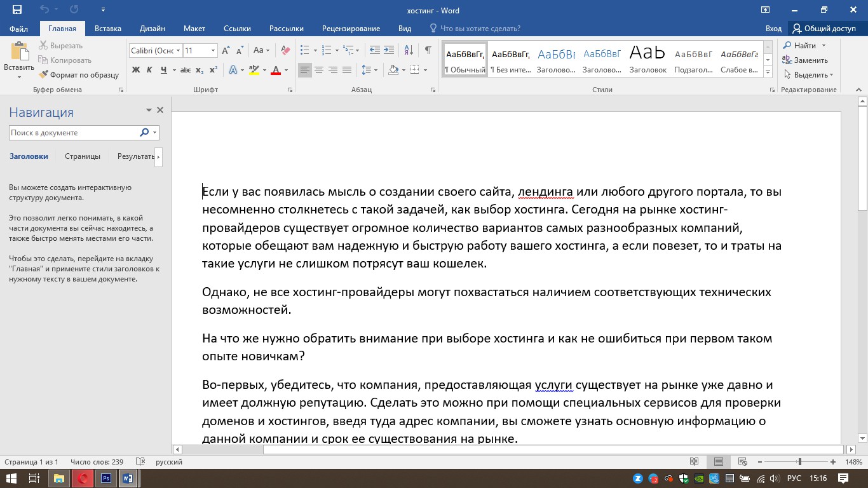Click the superscript icon
The width and height of the screenshot is (868, 488).
(214, 70)
